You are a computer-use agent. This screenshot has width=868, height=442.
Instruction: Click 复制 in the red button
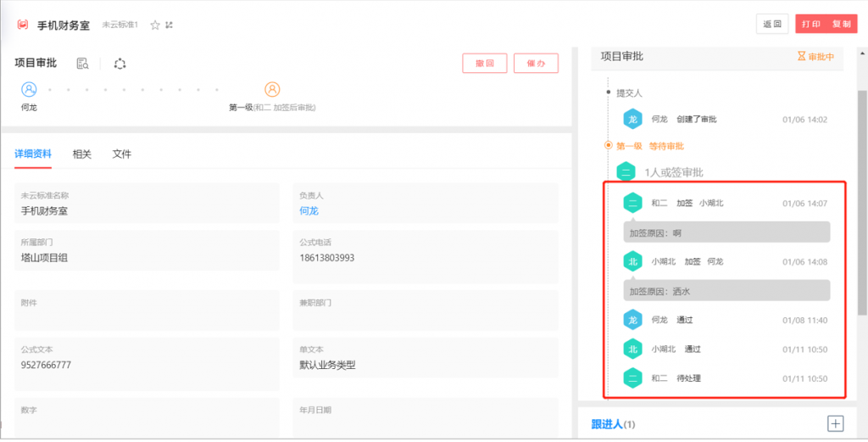[841, 25]
